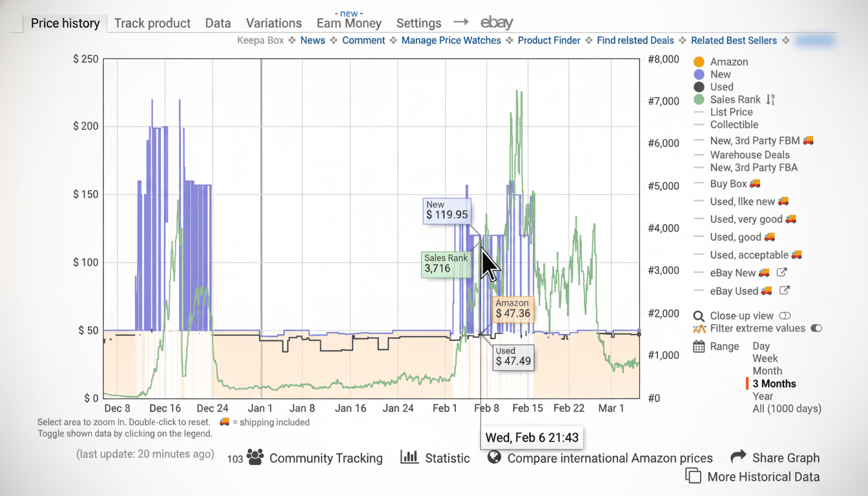Share the graph via the arrow icon
This screenshot has width=868, height=496.
pos(737,457)
